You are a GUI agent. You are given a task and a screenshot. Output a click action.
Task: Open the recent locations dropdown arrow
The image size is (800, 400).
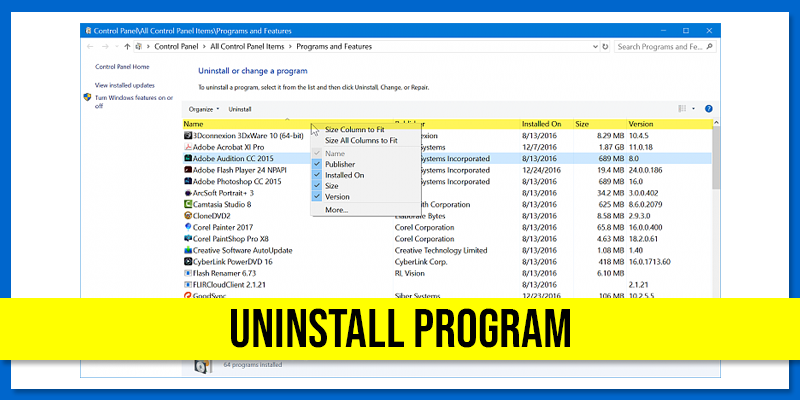tap(116, 46)
